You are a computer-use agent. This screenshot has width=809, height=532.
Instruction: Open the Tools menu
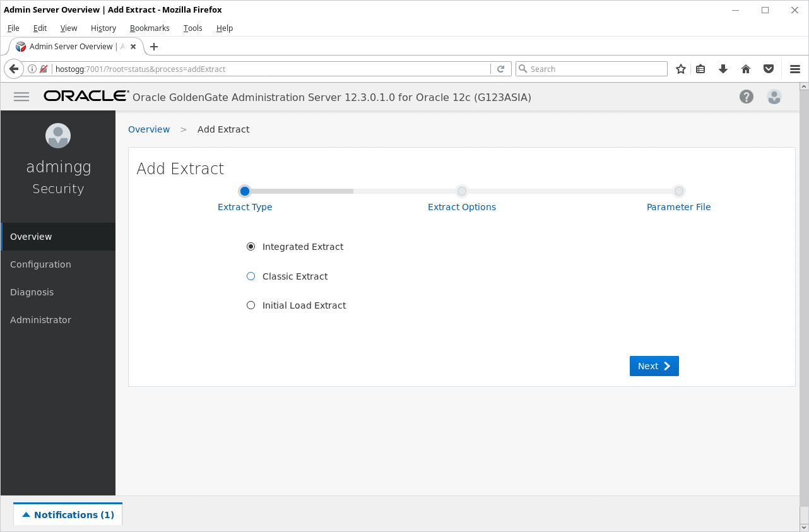click(x=193, y=28)
